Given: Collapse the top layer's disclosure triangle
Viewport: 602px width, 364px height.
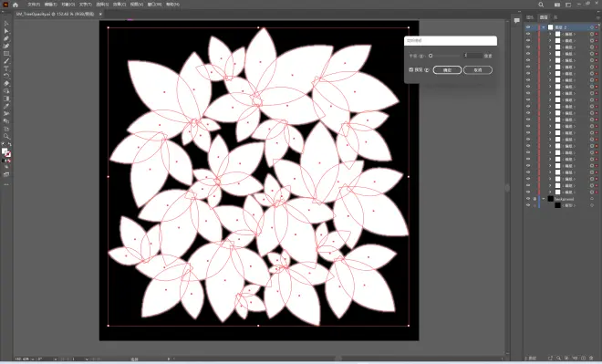Looking at the screenshot, I should tap(544, 27).
